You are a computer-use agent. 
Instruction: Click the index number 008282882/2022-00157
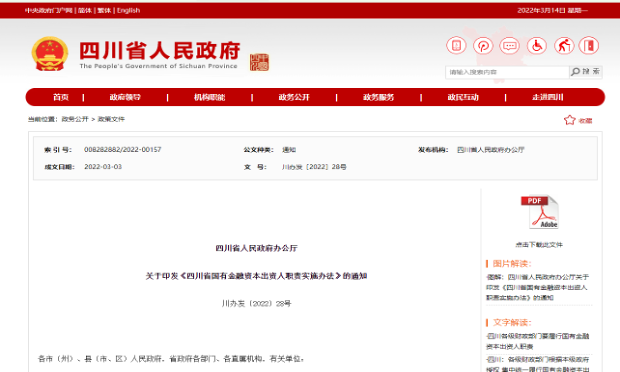123,149
